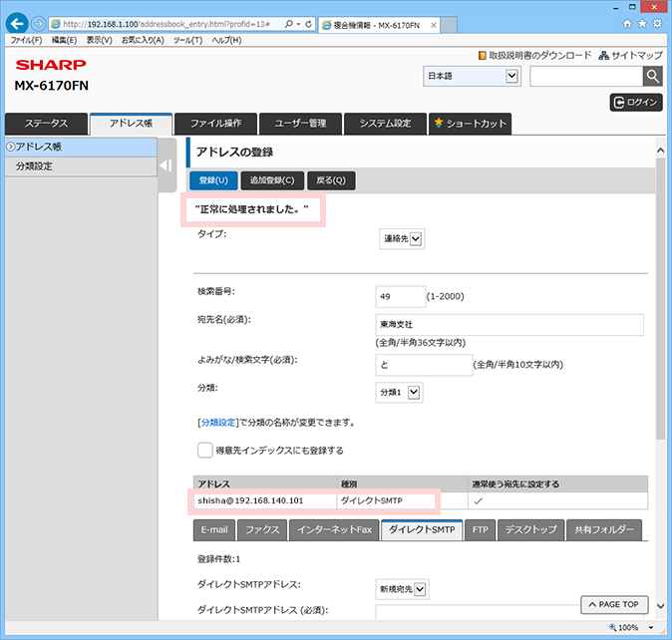
Task: Switch to システム設定 tab
Action: 385,124
